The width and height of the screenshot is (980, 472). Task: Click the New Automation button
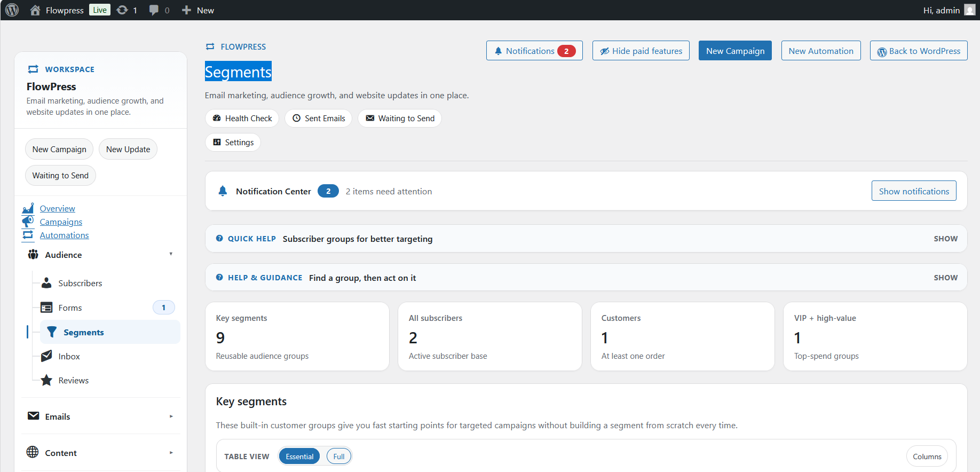click(x=821, y=51)
